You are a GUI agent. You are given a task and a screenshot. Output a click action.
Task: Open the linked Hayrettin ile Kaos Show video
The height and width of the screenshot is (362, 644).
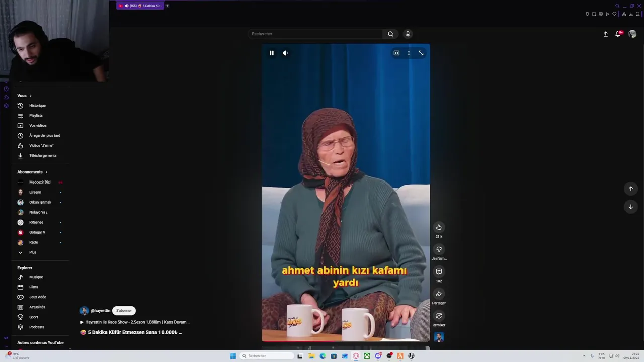135,322
